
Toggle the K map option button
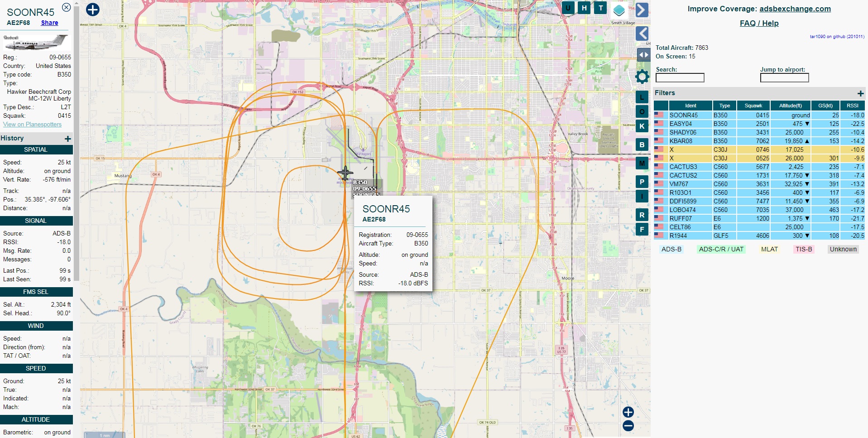642,126
